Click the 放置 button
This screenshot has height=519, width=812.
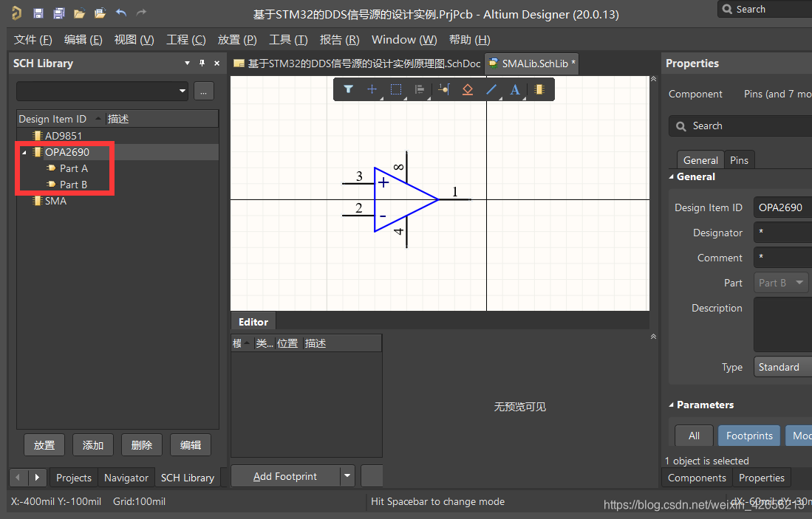(x=44, y=445)
